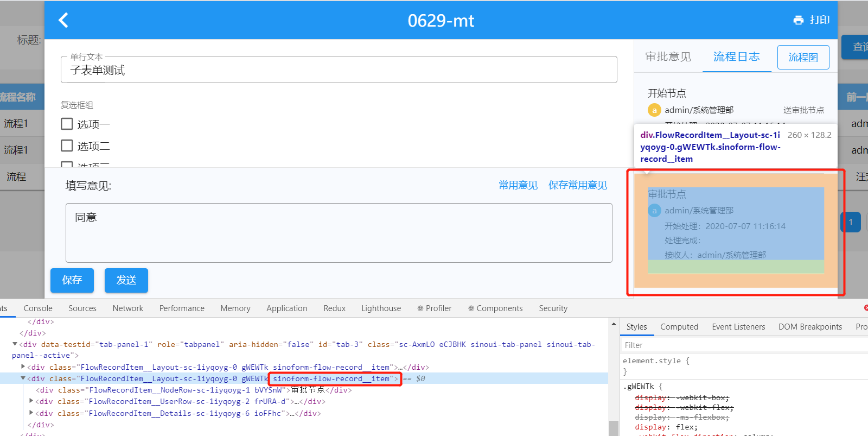Click the 送审批节点 status text
The height and width of the screenshot is (436, 868).
(803, 110)
